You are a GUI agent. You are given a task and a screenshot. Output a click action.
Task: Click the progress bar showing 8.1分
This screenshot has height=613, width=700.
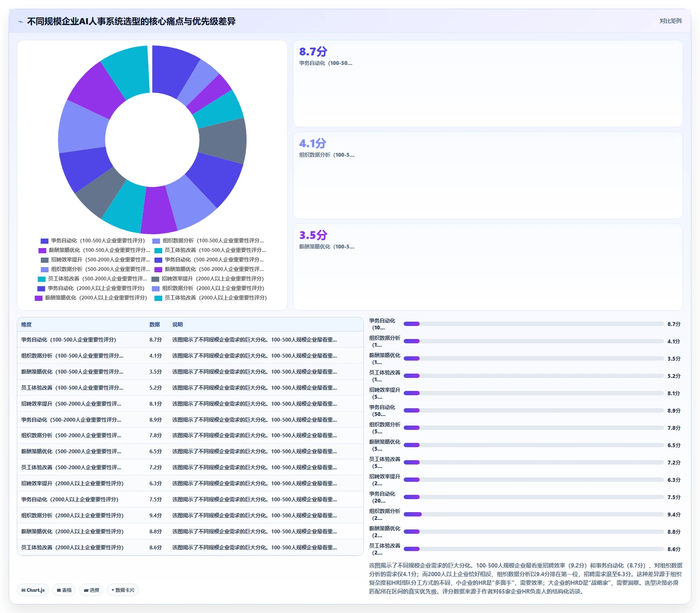[x=533, y=393]
